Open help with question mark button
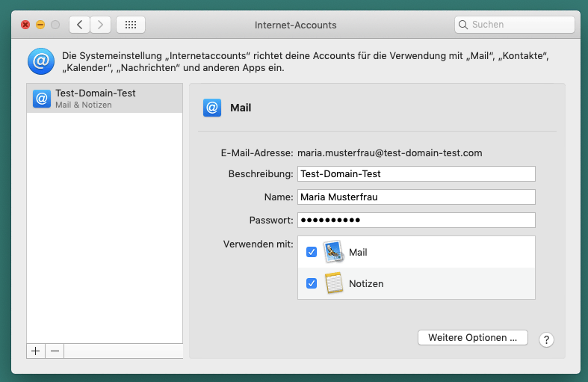Viewport: 588px width, 382px height. 546,339
